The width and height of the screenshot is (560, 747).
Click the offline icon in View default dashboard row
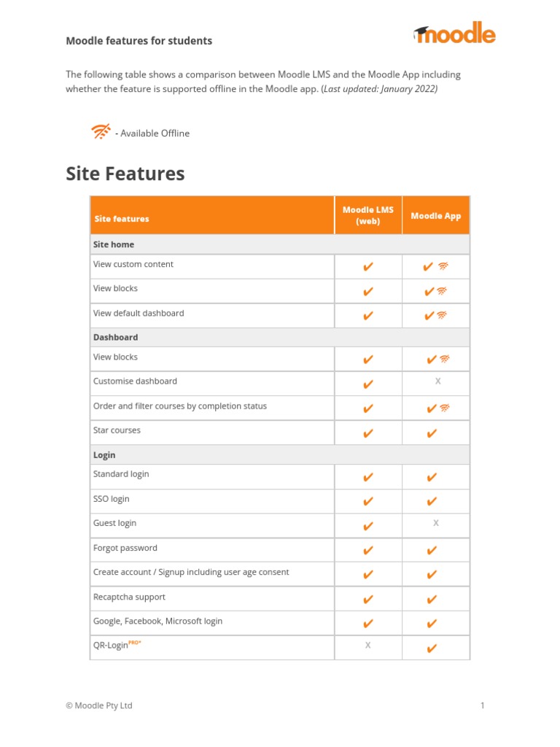point(442,316)
